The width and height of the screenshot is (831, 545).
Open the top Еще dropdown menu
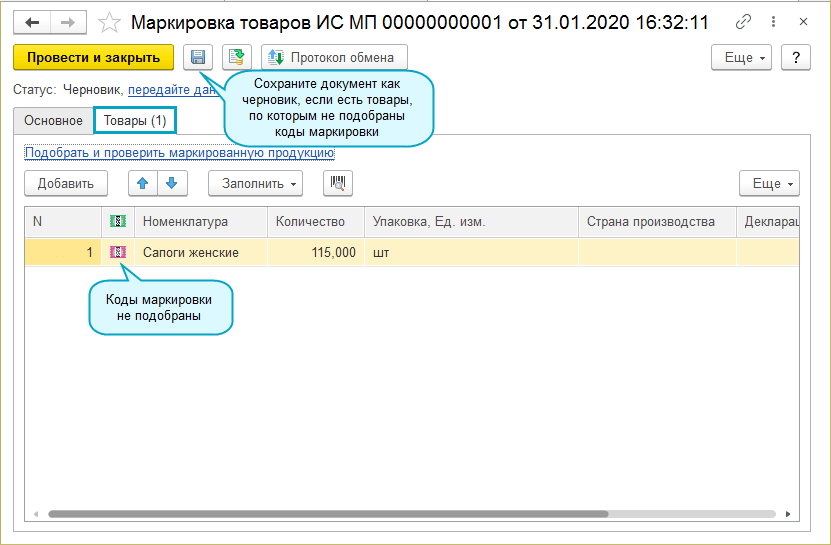point(741,57)
